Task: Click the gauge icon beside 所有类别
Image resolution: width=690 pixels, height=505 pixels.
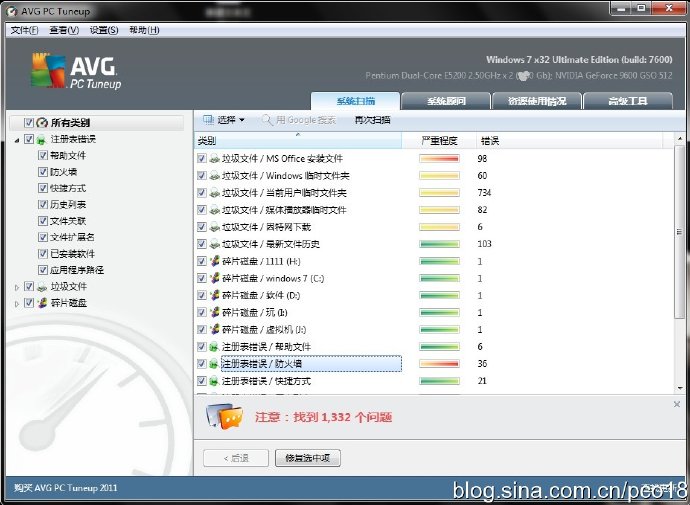Action: (x=42, y=123)
